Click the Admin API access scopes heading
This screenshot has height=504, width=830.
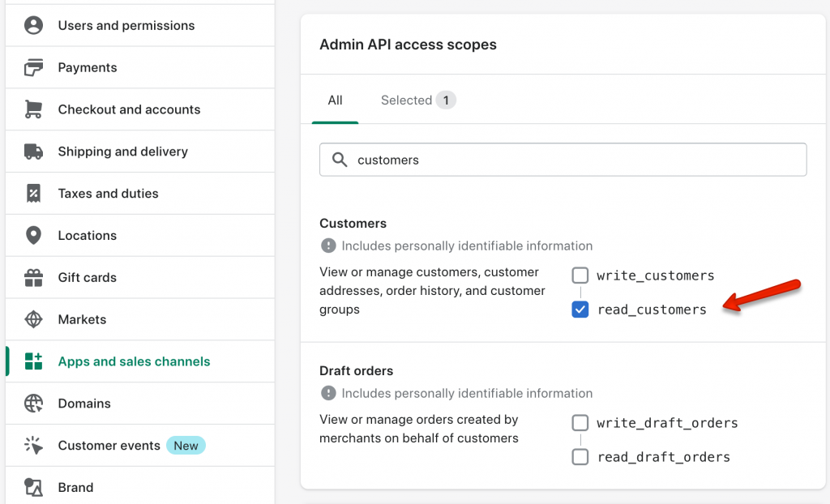pos(408,45)
